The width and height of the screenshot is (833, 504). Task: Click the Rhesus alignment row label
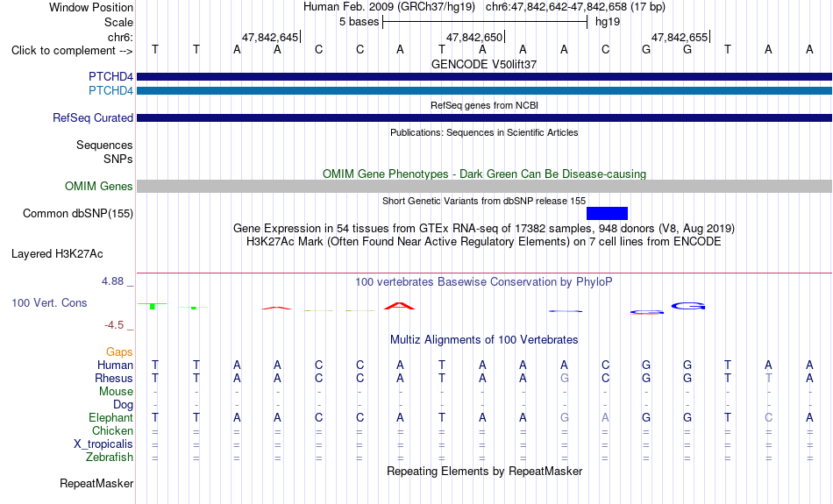coord(114,378)
